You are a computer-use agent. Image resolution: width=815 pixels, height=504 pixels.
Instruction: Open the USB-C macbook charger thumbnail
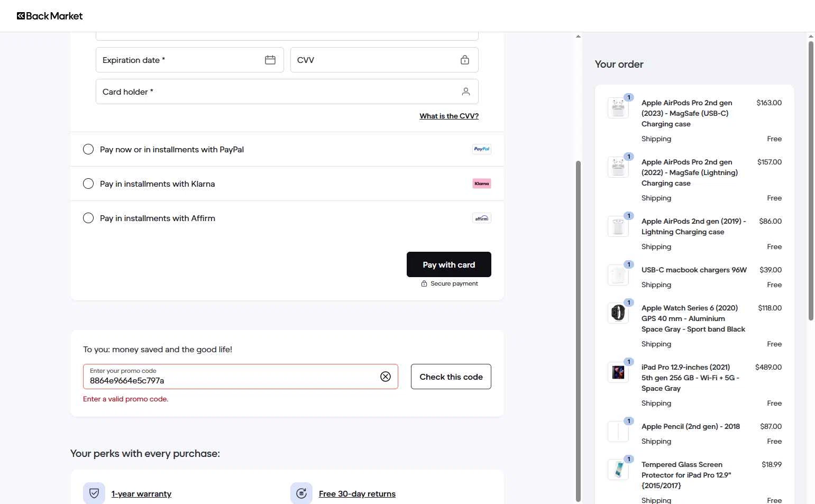[618, 275]
